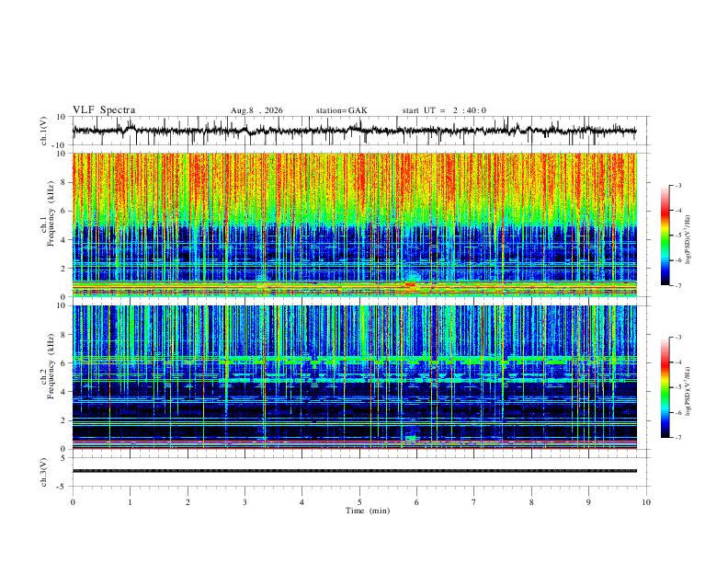
Task: Click the 10 minute tick label
Action: tap(646, 502)
